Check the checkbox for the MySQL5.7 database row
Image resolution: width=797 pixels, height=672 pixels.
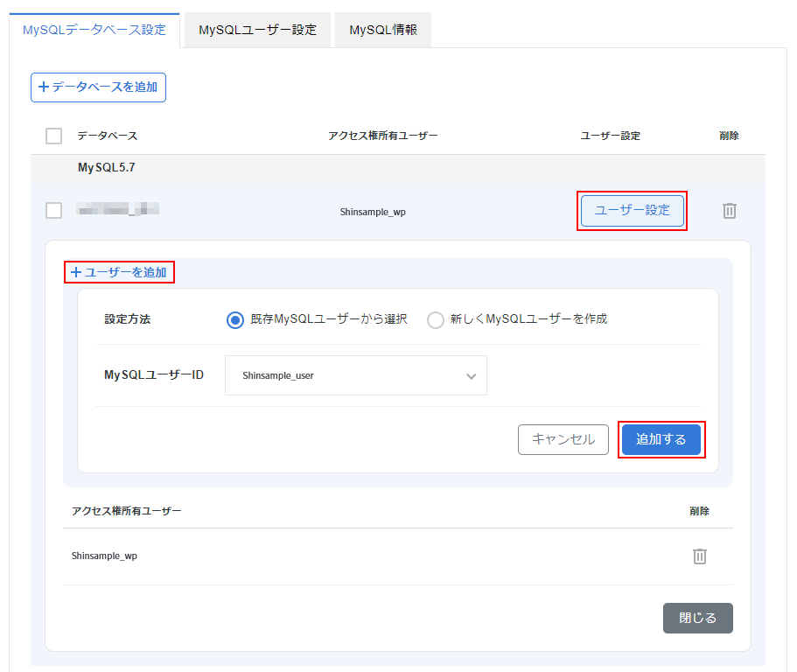(53, 211)
